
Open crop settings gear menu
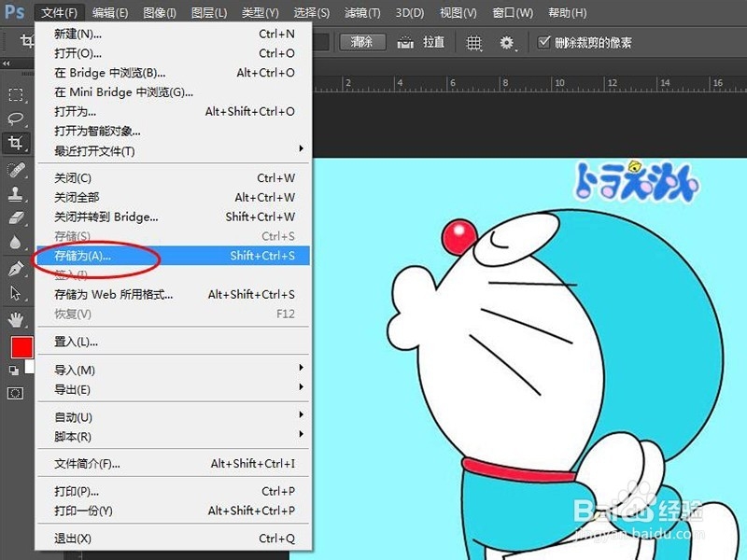click(508, 43)
